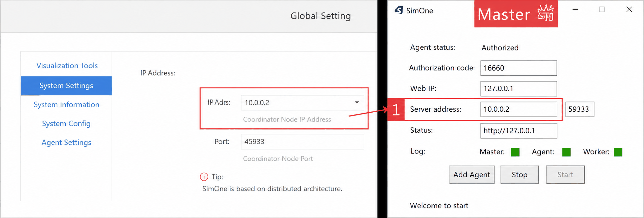Screen dimensions: 644x218
Task: Select the System Settings tab
Action: 66,86
